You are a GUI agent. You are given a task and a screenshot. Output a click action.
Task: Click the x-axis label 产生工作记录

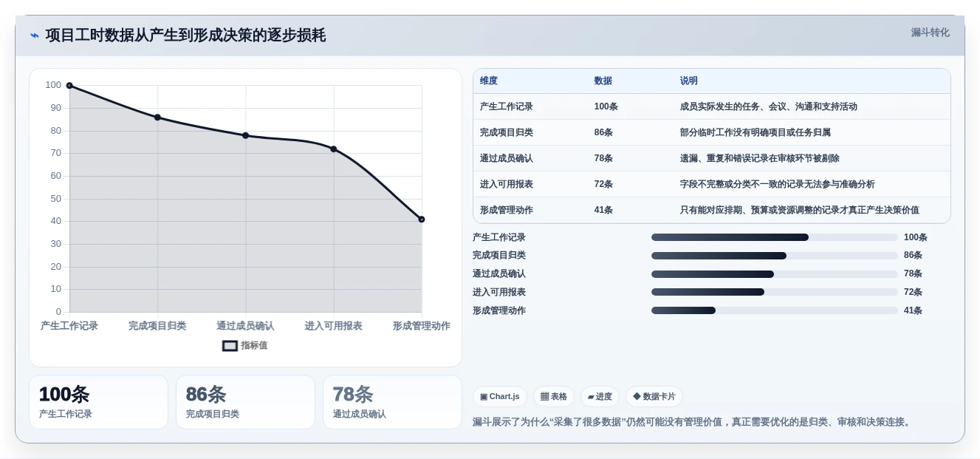69,326
